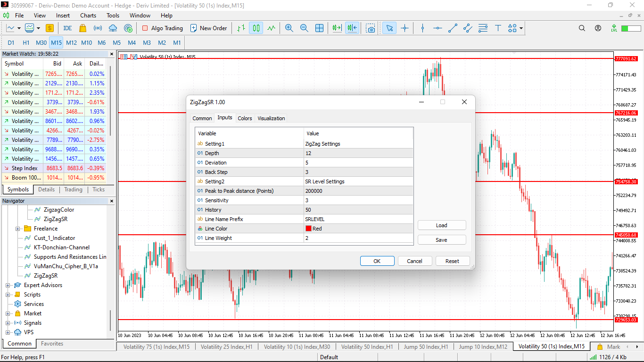The height and width of the screenshot is (362, 644).
Task: Select the M30 timeframe button
Action: pyautogui.click(x=41, y=43)
